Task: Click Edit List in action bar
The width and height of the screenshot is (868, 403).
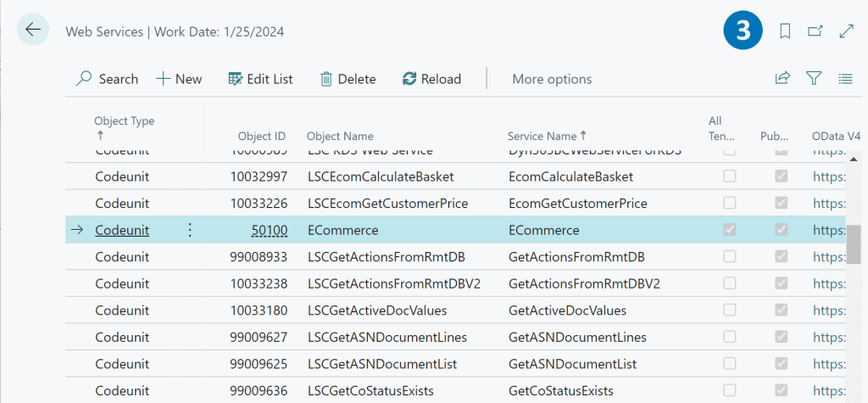Action: [x=260, y=79]
